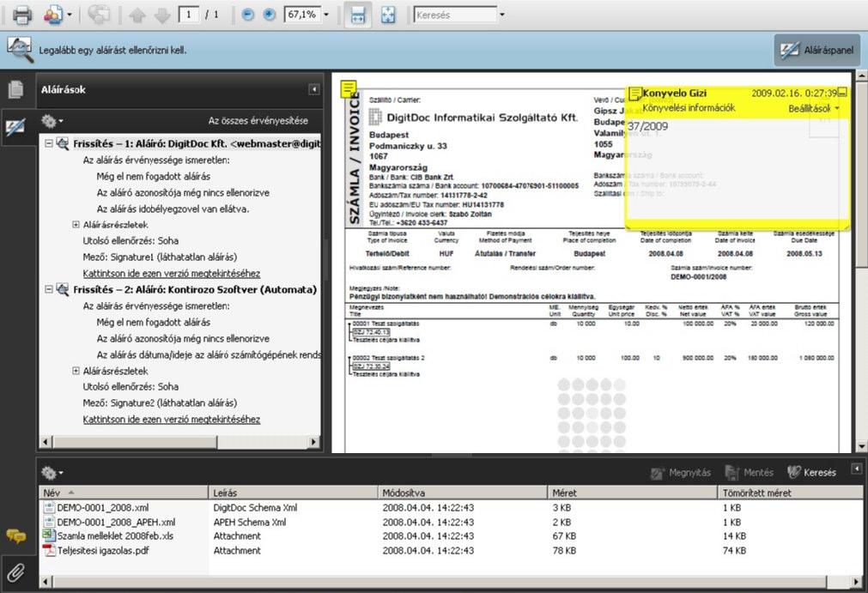
Task: Click the signatures panel horizontal scrollbar thumb
Action: 135,442
